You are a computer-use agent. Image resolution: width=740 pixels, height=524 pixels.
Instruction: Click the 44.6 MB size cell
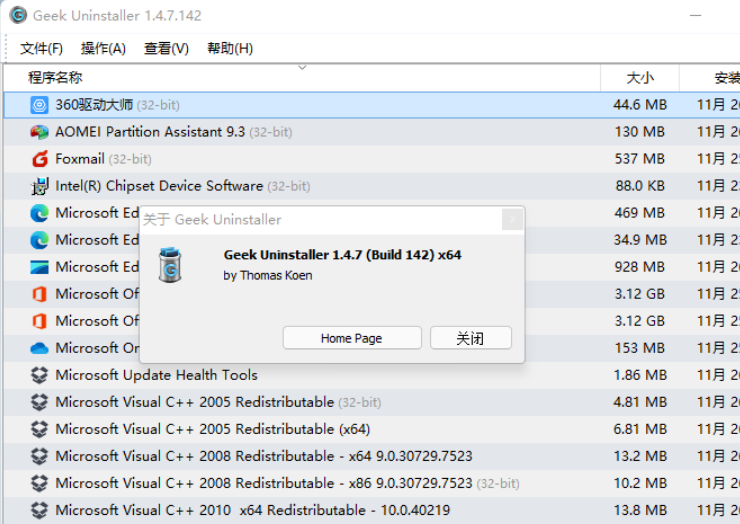point(640,105)
